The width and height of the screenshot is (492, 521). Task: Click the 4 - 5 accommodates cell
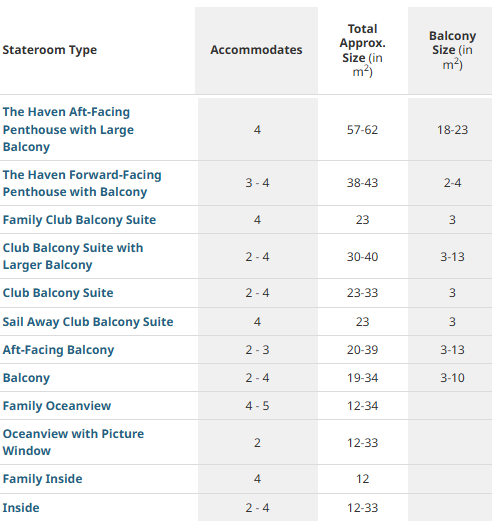[x=257, y=406]
